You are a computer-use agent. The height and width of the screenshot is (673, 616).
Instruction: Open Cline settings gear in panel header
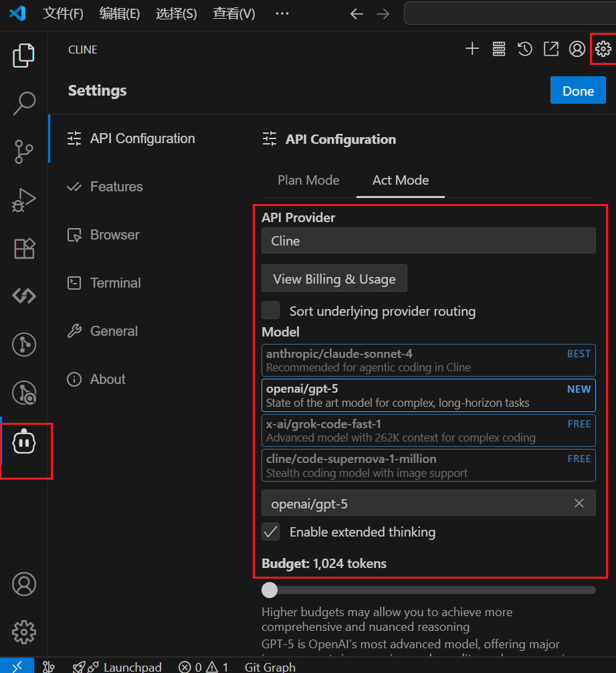click(x=603, y=48)
